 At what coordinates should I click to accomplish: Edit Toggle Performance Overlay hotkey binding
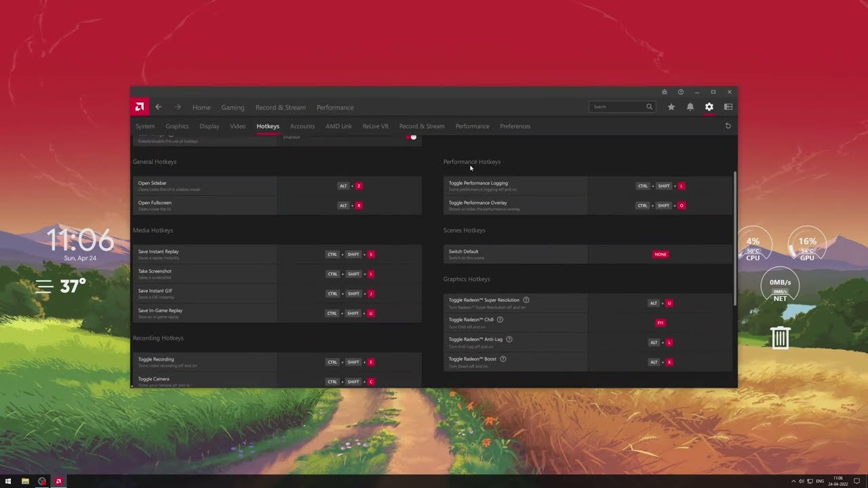[660, 205]
